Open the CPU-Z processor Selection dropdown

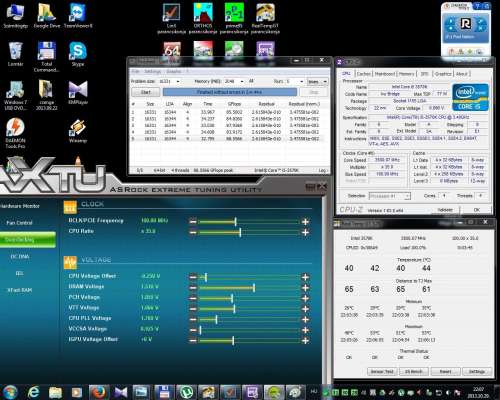tap(390, 196)
